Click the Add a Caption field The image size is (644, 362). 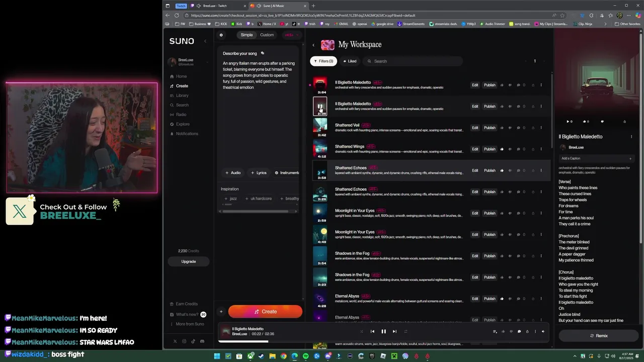point(596,158)
